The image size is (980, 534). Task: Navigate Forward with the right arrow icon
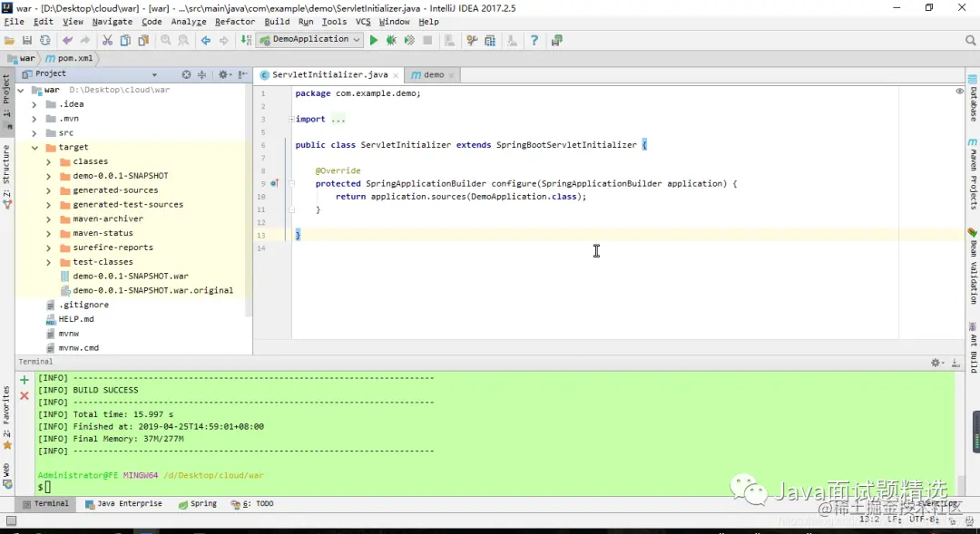(x=224, y=41)
